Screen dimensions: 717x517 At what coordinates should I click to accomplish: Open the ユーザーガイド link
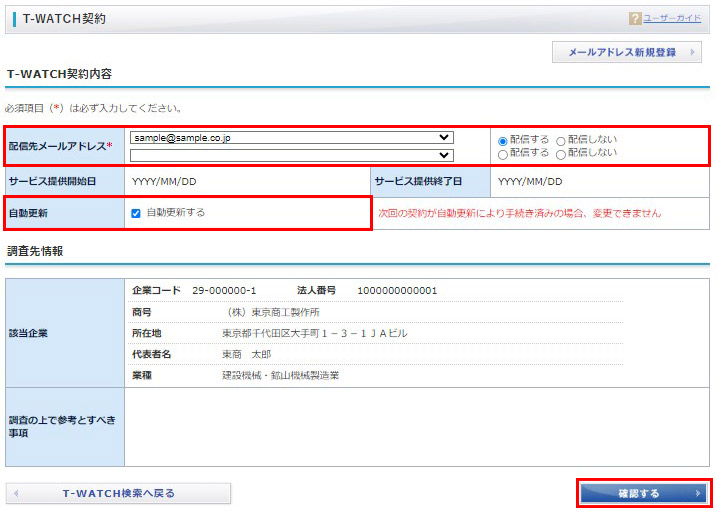pyautogui.click(x=672, y=19)
